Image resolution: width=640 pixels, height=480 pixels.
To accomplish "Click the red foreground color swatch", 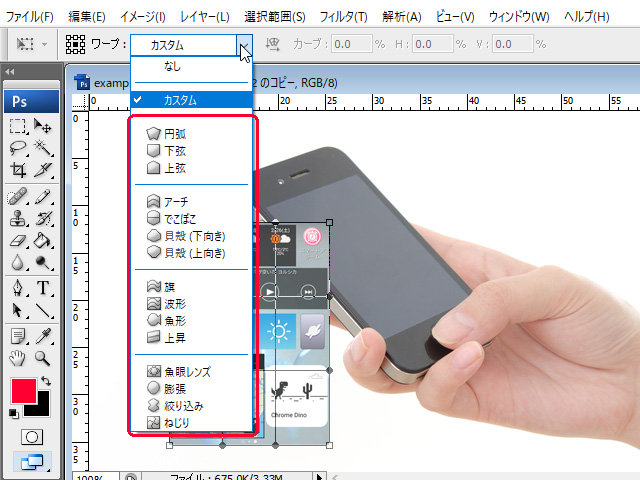I will [x=22, y=389].
